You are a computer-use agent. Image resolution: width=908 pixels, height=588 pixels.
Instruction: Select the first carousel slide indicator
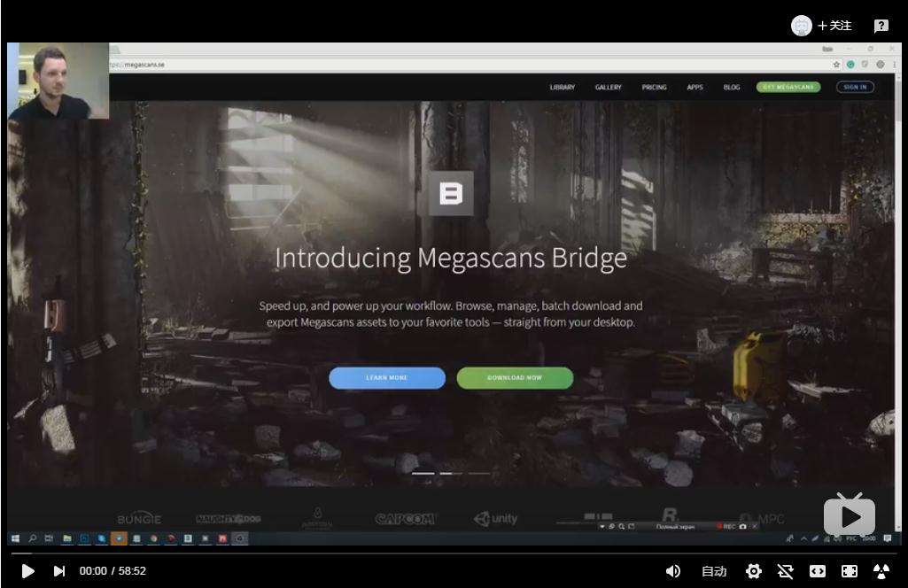423,474
